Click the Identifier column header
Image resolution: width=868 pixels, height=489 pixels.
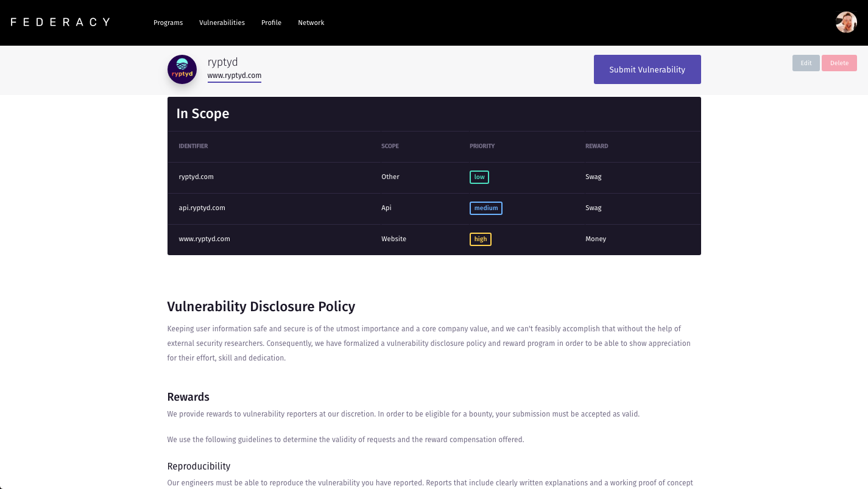pos(193,146)
